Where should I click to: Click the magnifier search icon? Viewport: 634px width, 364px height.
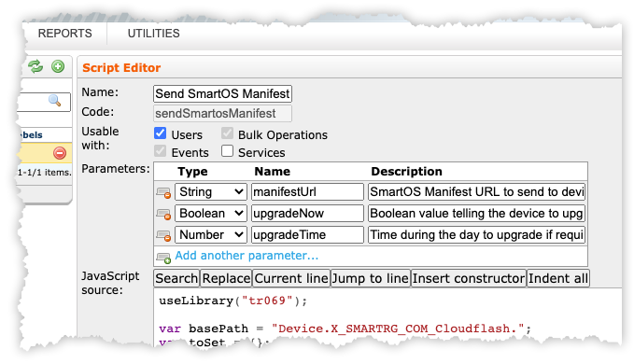[x=54, y=100]
